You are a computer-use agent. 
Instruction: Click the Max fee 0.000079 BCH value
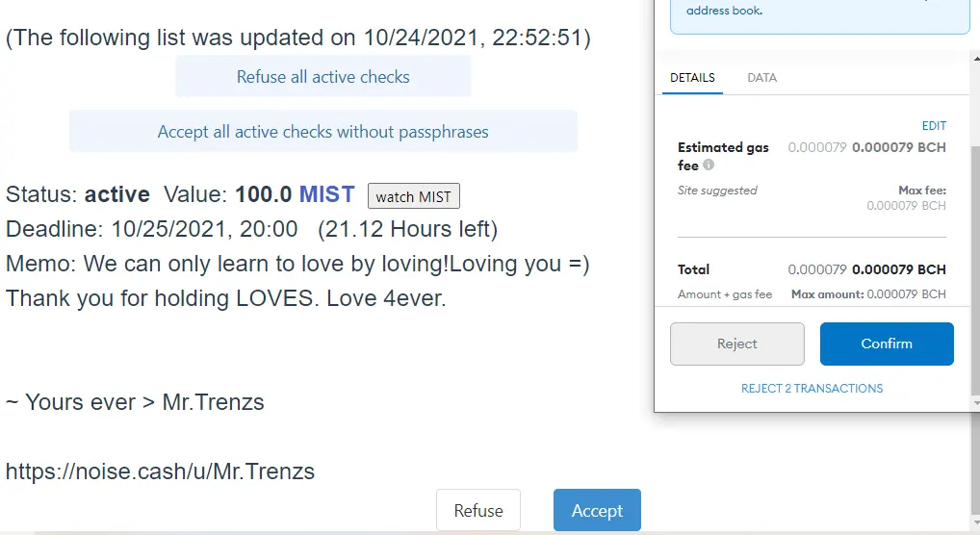coord(906,206)
